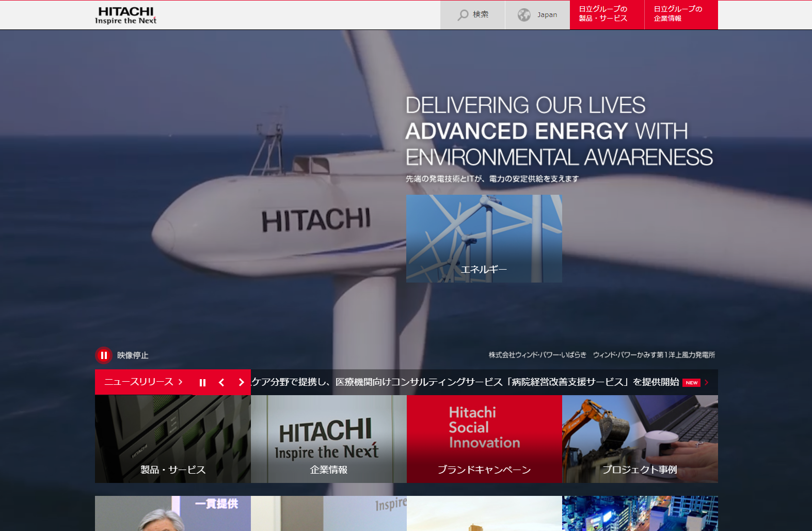
Task: Open the 企業情報 tile
Action: point(329,439)
